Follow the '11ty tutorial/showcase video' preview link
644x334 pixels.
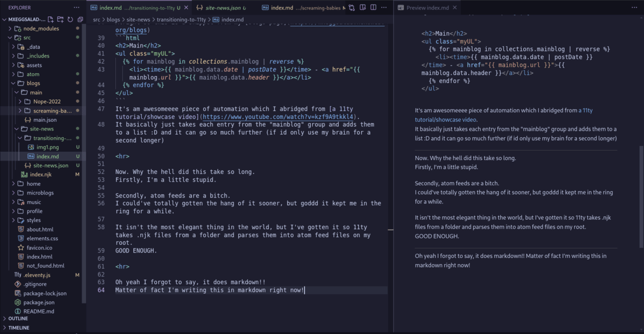point(446,120)
